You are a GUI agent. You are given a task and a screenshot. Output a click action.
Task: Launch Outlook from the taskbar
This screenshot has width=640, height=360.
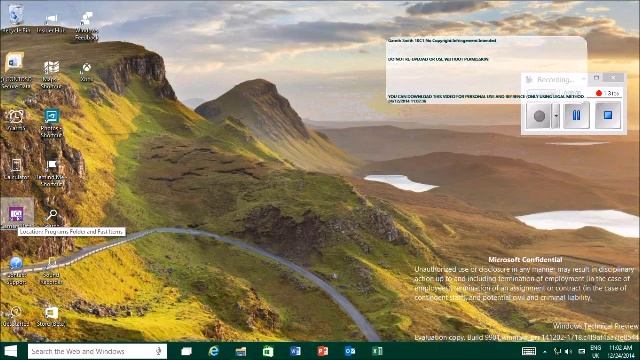pos(350,351)
